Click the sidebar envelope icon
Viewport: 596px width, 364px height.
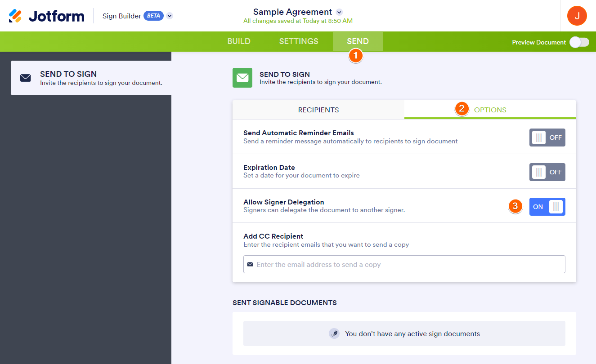[26, 78]
